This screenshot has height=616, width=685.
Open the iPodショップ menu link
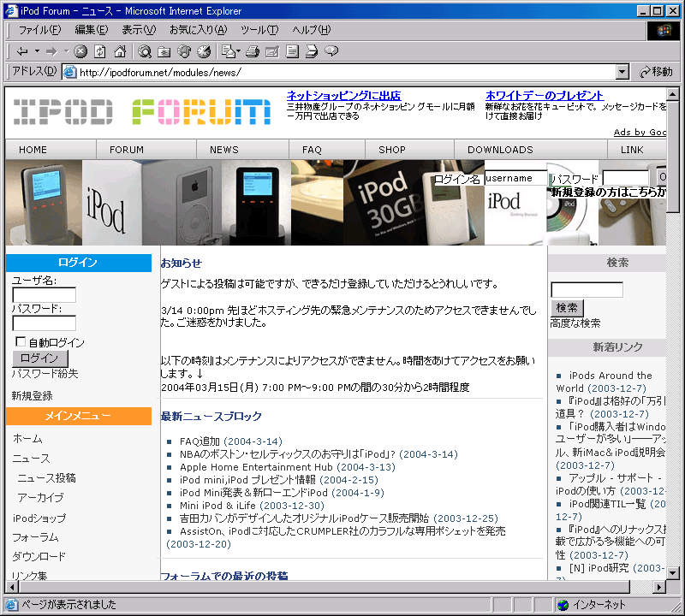(39, 518)
